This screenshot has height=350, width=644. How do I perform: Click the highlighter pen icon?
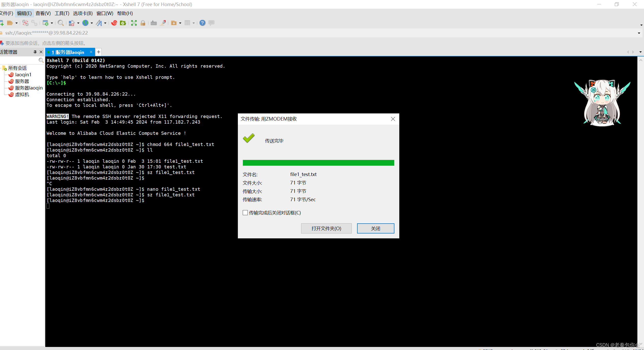(163, 23)
